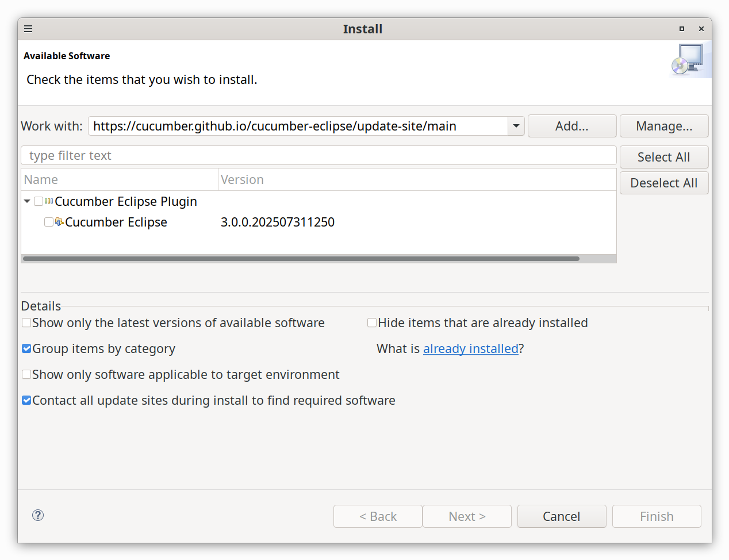The width and height of the screenshot is (729, 560).
Task: Click the Next > button
Action: (467, 516)
